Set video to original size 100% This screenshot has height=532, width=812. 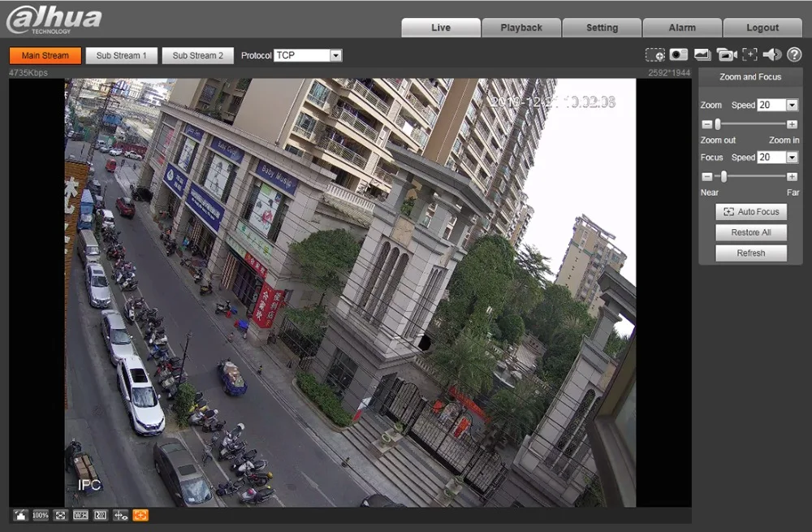pos(41,515)
